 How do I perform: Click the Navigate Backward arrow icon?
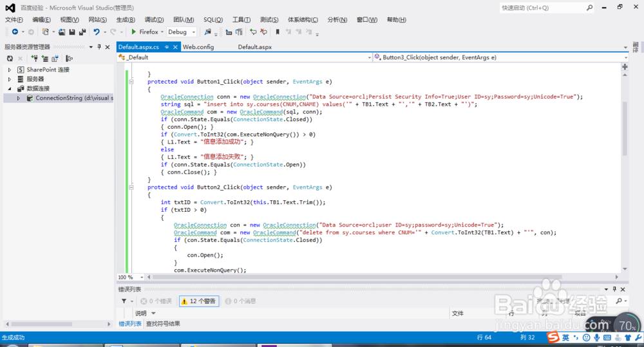[15, 32]
